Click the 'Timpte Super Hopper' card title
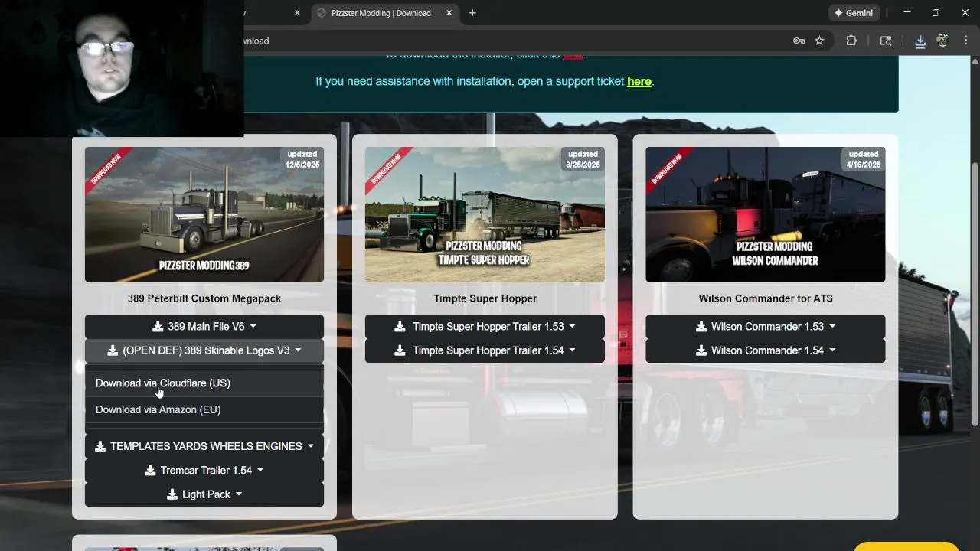The height and width of the screenshot is (551, 980). pyautogui.click(x=485, y=298)
